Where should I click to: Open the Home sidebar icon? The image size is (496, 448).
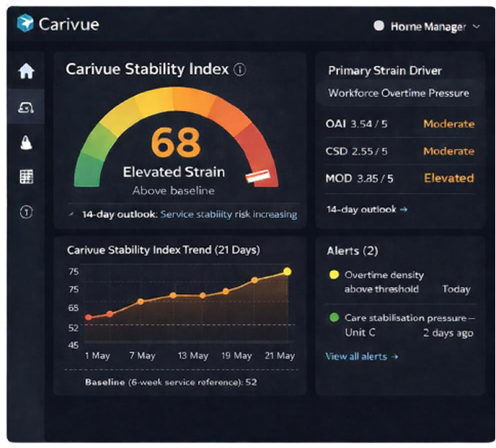pyautogui.click(x=26, y=70)
